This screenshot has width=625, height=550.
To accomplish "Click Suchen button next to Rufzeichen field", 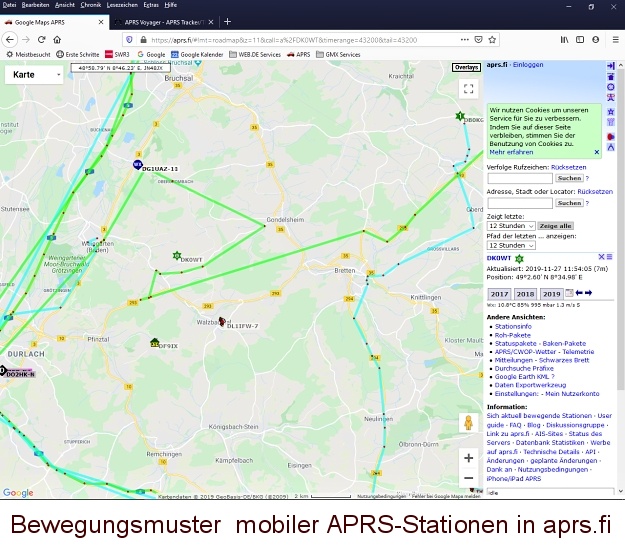I will 569,178.
